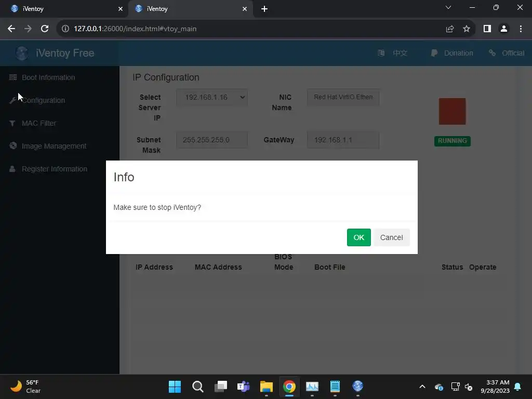Image resolution: width=532 pixels, height=399 pixels.
Task: Open the tab search chevron
Action: 448,7
